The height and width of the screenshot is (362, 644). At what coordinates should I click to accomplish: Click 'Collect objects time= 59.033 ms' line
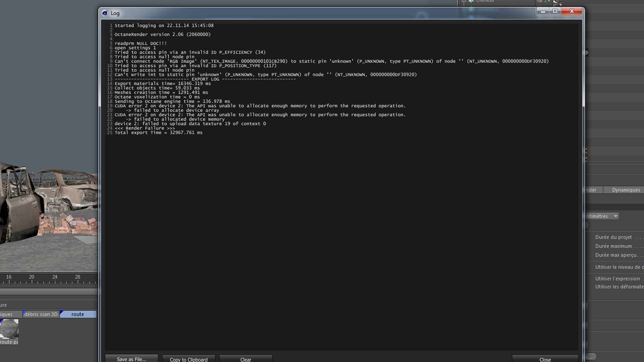click(x=157, y=88)
